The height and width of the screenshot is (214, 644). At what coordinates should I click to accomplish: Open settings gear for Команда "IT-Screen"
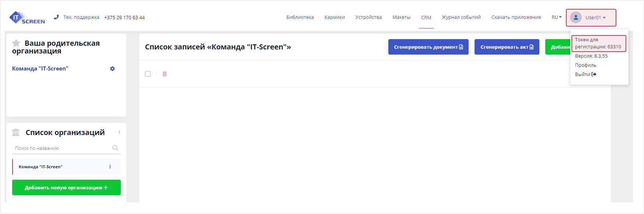tap(112, 69)
